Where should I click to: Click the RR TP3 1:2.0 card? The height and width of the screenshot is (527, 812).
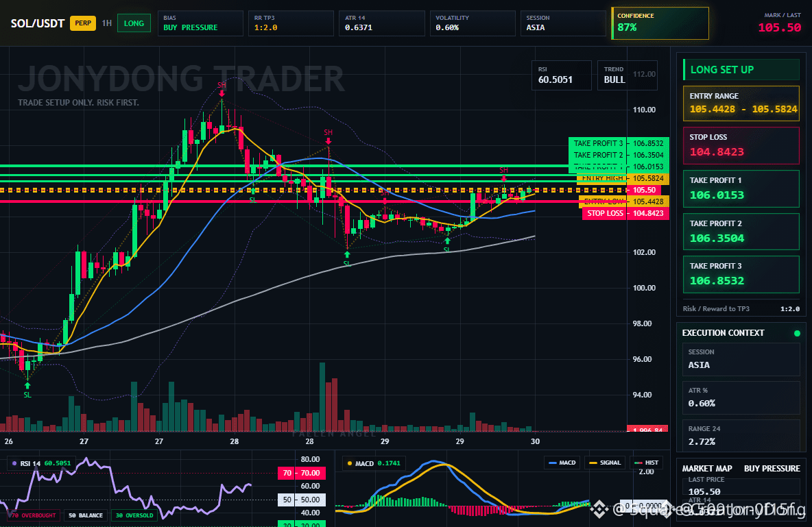[x=291, y=23]
